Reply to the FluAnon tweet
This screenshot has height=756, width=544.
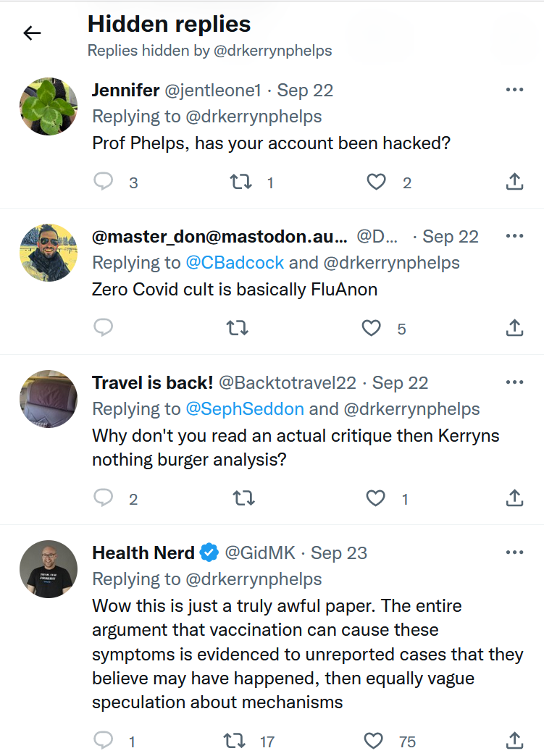[x=104, y=328]
